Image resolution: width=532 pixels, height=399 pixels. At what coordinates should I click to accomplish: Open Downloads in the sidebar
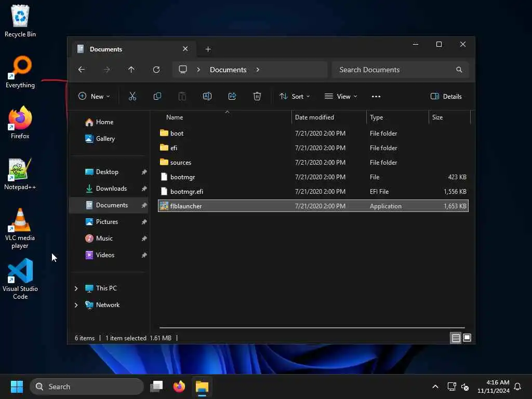[109, 189]
